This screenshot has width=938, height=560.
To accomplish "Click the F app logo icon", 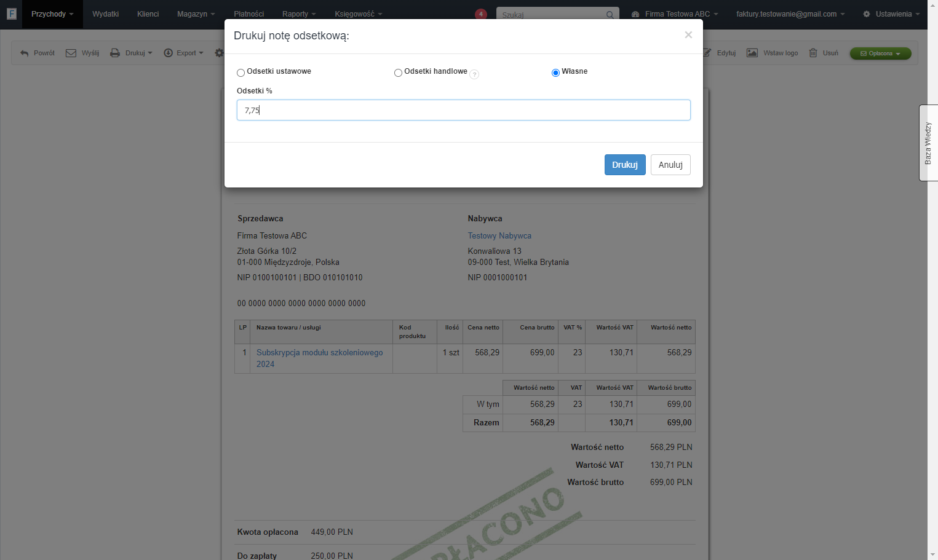I will pos(11,14).
